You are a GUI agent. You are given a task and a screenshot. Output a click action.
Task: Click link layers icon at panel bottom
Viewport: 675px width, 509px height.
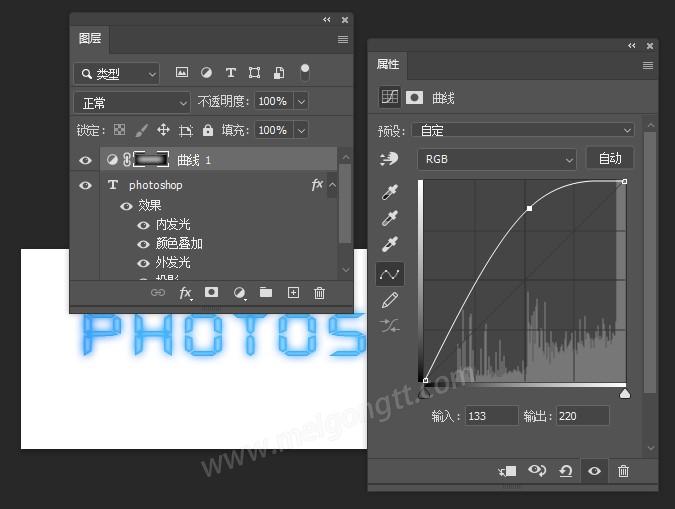click(158, 293)
